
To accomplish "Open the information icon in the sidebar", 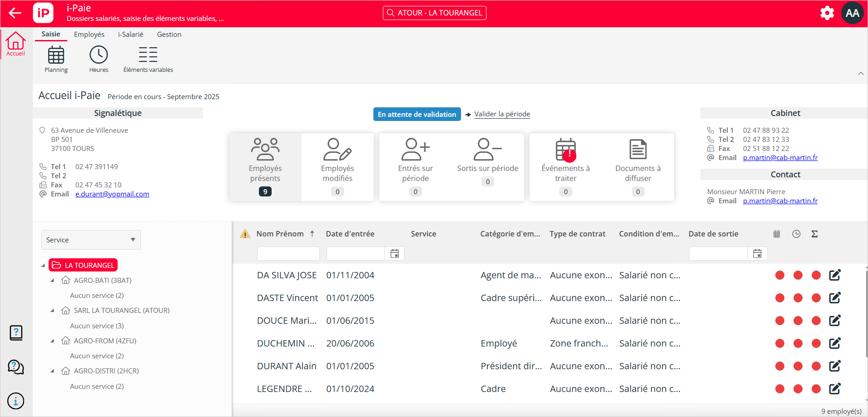I will pos(16,401).
